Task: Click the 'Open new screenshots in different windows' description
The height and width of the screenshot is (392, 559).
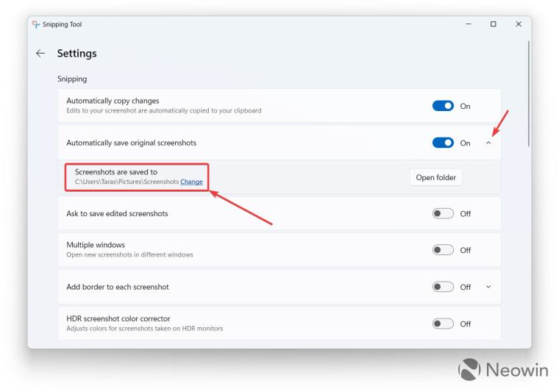Action: coord(129,254)
